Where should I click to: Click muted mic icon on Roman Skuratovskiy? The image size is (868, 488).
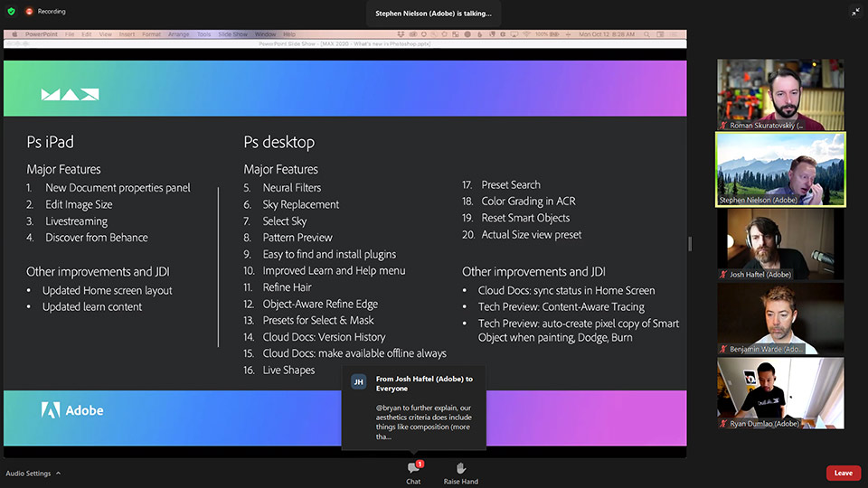pyautogui.click(x=723, y=125)
